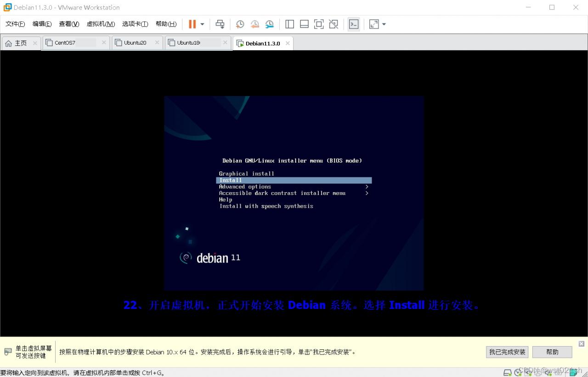Send Ctrl+Alt+Del to the virtual machine
The image size is (588, 377).
pos(220,24)
